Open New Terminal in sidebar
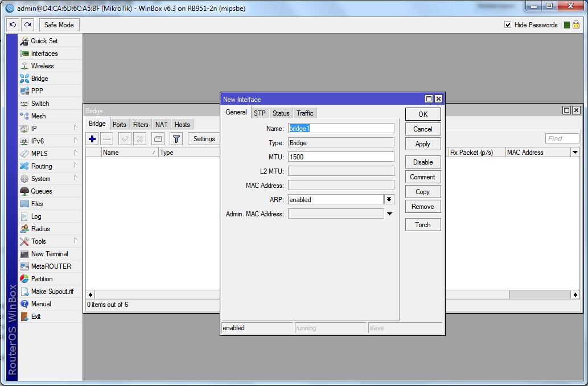Screen dimensions: 588x386 (x=49, y=254)
